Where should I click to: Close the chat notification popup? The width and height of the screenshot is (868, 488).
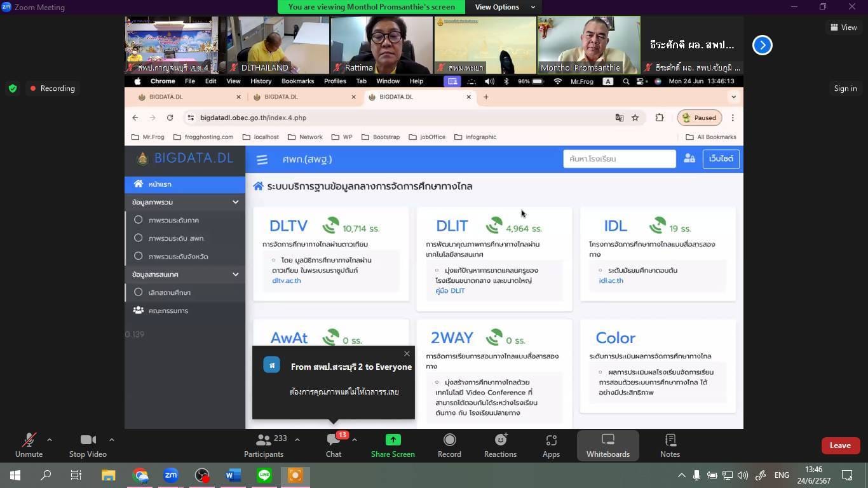[407, 353]
